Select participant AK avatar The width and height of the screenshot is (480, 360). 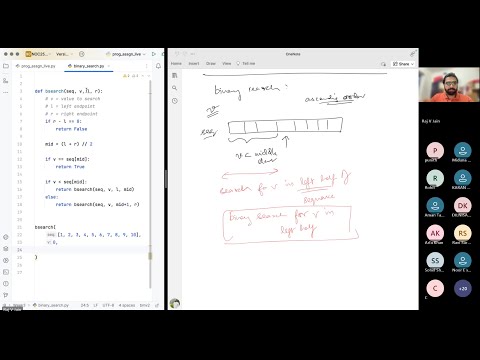click(435, 233)
